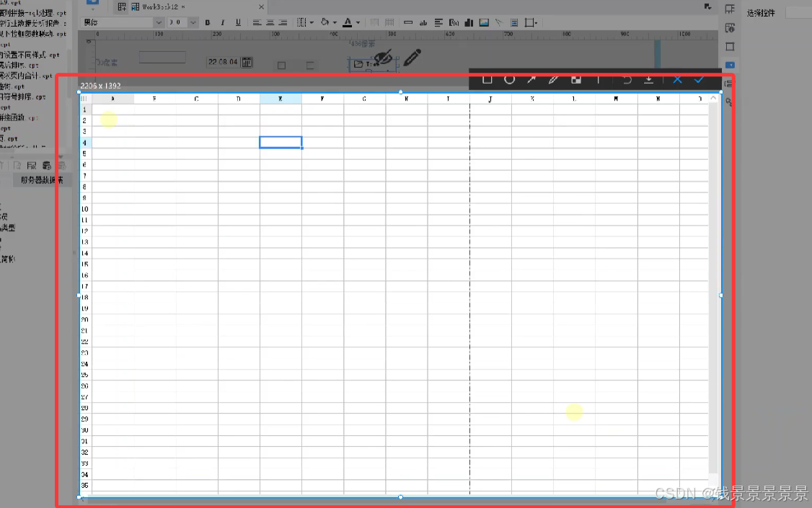Select the mosaic blur tool

pyautogui.click(x=576, y=79)
